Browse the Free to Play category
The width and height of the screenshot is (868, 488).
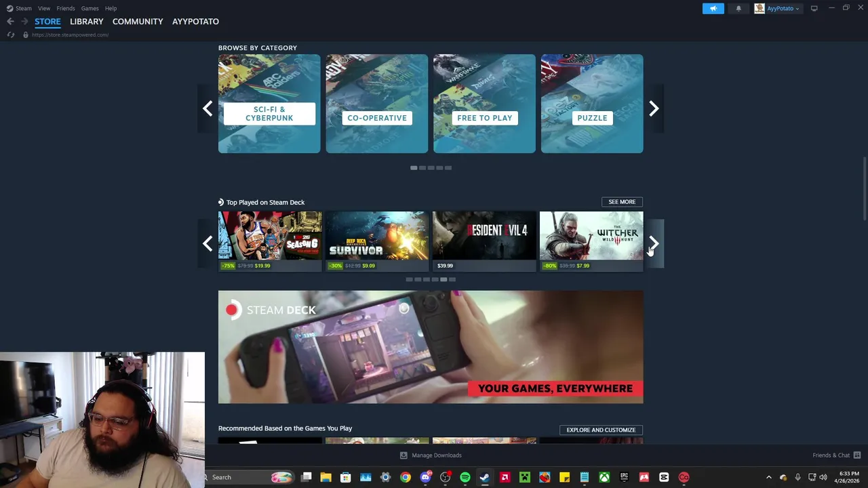click(x=484, y=104)
